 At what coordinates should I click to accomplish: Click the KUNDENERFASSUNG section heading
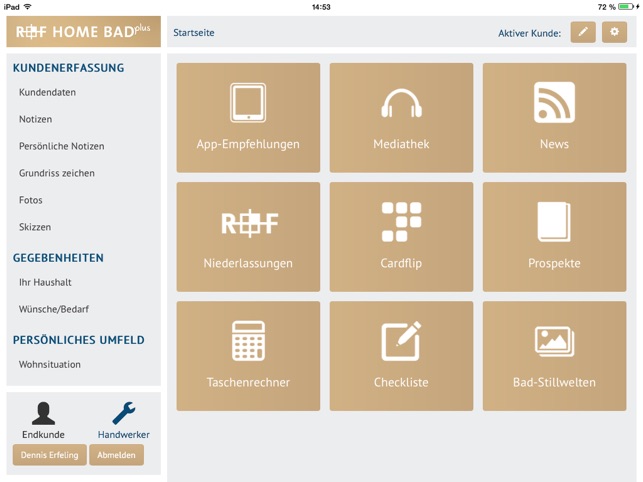pos(68,68)
